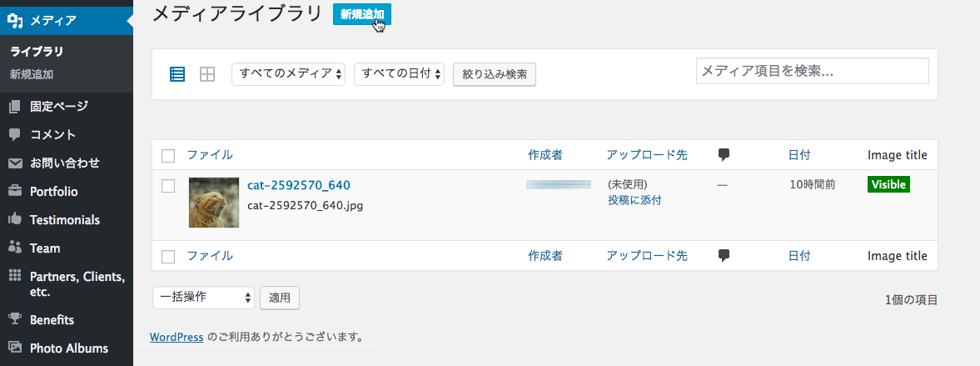
Task: Open Testimonials thumbs-up menu item
Action: (64, 220)
